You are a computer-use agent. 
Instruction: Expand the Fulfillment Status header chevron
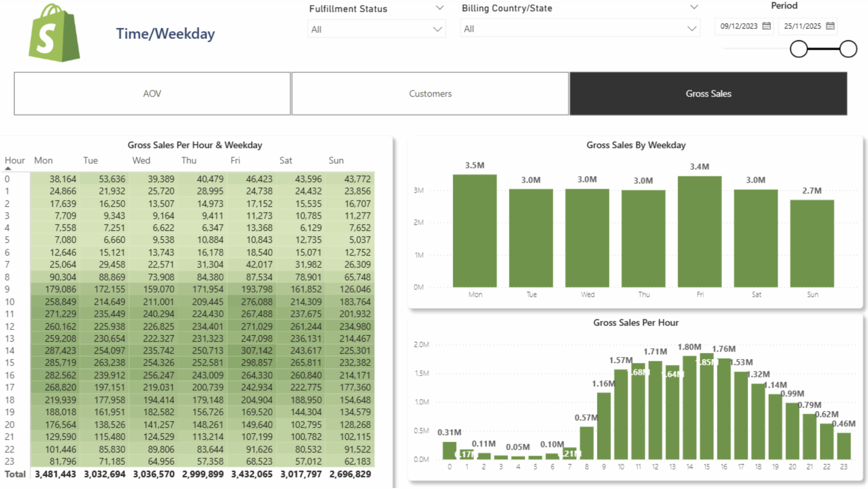point(440,7)
